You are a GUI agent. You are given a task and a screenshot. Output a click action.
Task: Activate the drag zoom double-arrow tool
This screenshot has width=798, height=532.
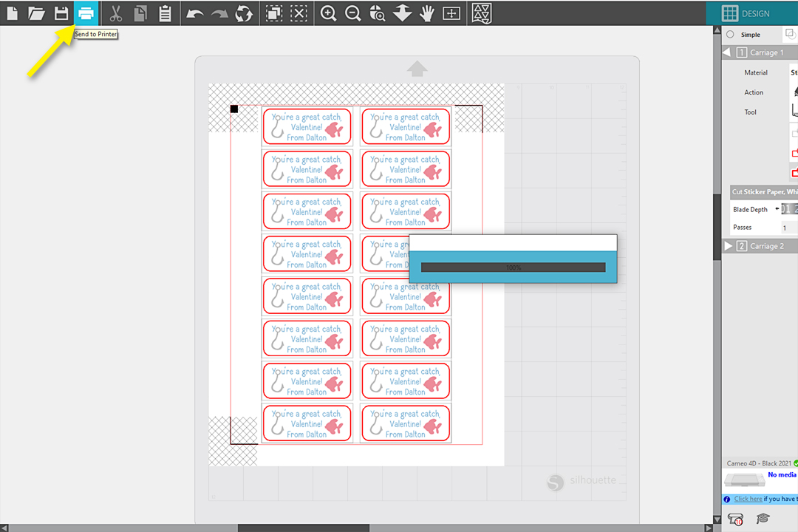(402, 13)
